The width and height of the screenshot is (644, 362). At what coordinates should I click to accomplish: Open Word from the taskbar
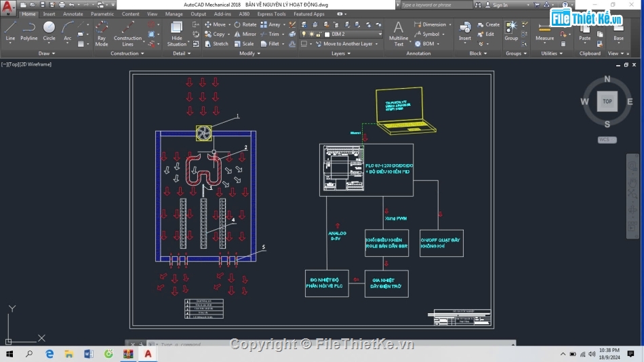click(x=89, y=354)
